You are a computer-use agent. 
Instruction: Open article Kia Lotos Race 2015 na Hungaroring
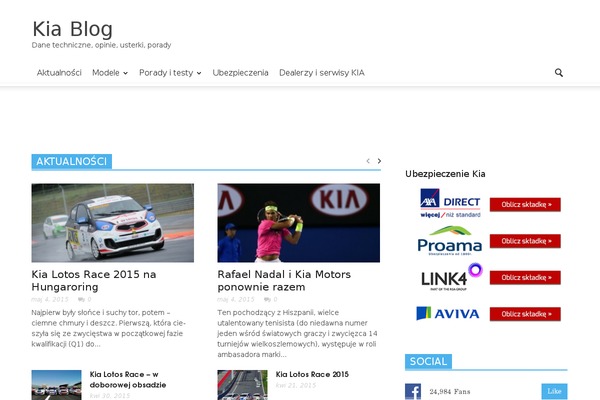coord(94,280)
